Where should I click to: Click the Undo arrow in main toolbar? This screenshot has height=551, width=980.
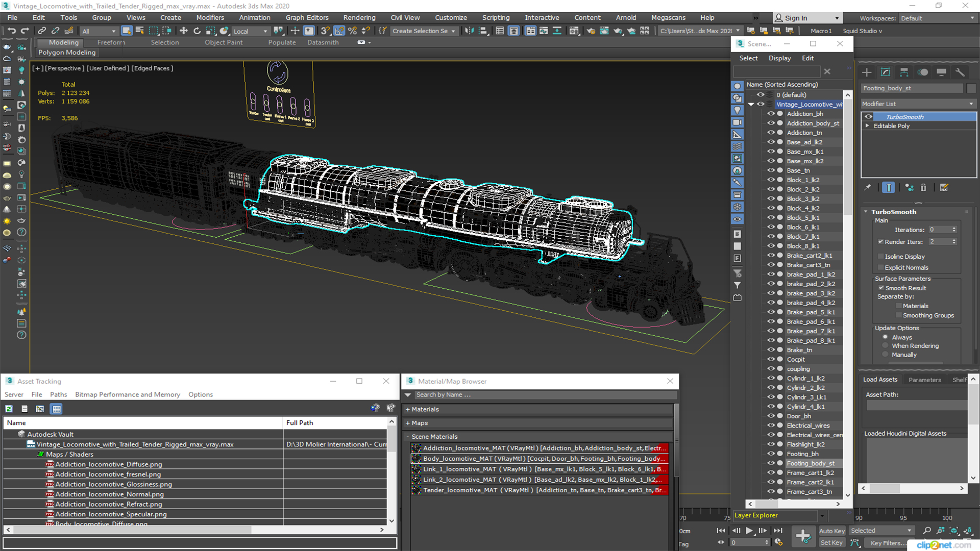coord(11,31)
